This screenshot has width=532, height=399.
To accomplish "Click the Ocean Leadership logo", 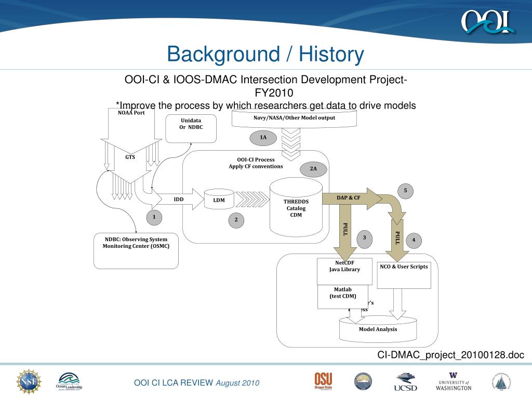I will coord(69,381).
